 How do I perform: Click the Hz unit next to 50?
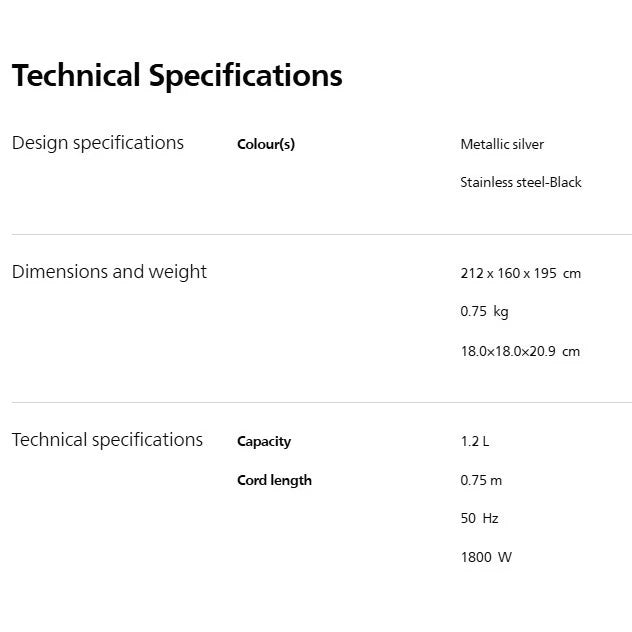[490, 519]
